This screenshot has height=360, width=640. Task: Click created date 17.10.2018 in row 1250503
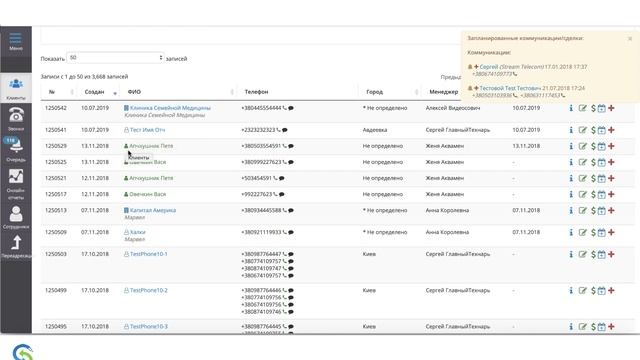point(95,254)
